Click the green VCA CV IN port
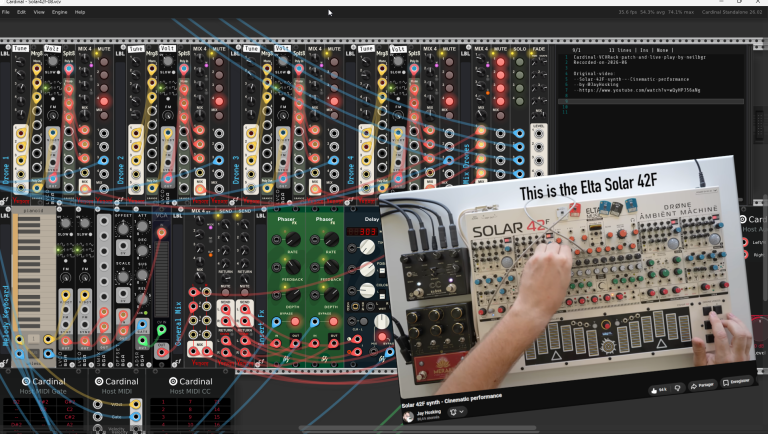Image resolution: width=768 pixels, height=434 pixels. pos(161,331)
